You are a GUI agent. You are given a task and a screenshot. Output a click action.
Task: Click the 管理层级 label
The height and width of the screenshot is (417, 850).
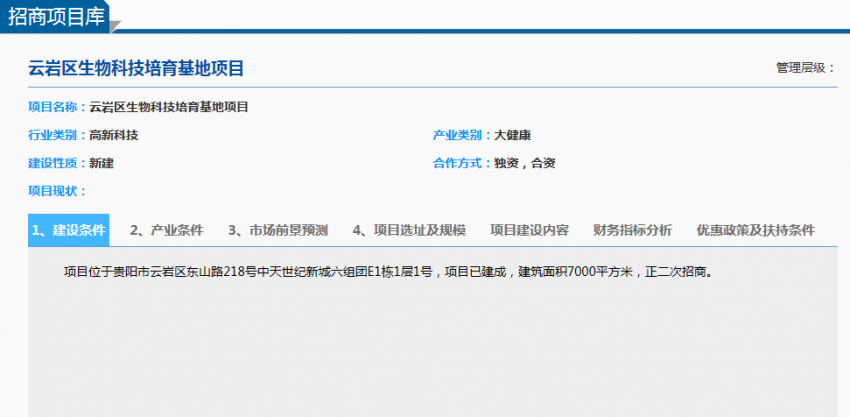click(806, 68)
